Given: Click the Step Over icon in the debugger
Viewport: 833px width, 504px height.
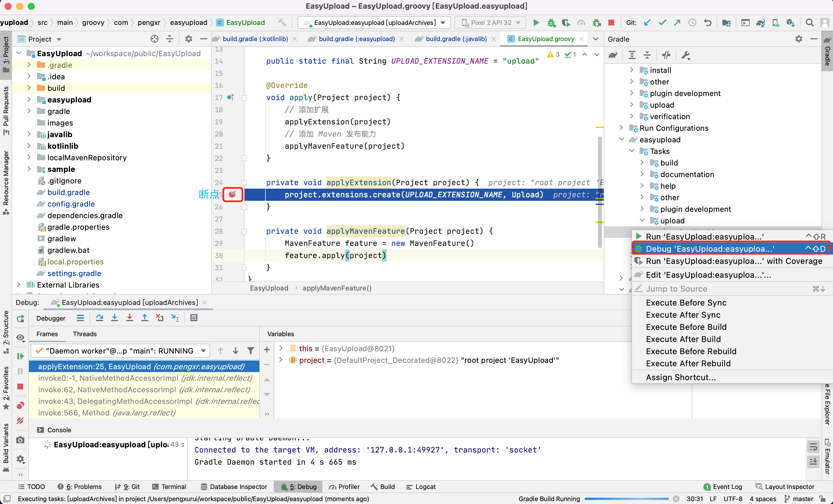Looking at the screenshot, I should click(99, 318).
